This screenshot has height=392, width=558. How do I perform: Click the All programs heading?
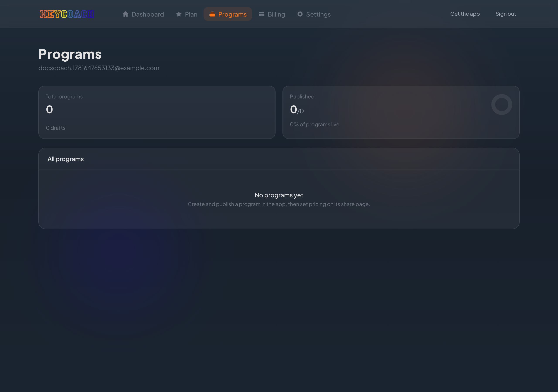(x=66, y=159)
